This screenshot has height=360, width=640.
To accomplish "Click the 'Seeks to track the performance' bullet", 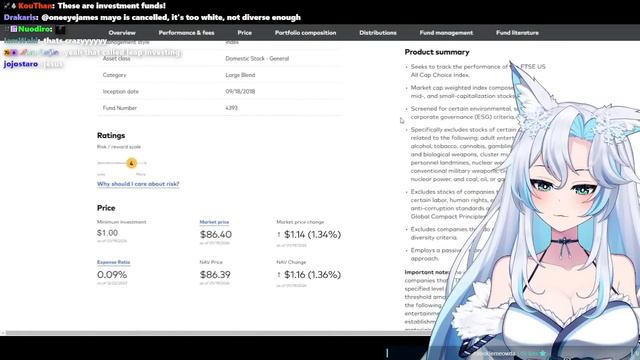I will [x=478, y=71].
